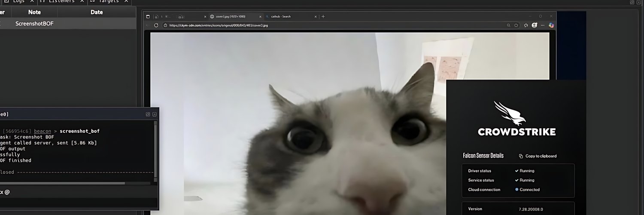
Task: Open the browser new tab plus button
Action: 323,17
